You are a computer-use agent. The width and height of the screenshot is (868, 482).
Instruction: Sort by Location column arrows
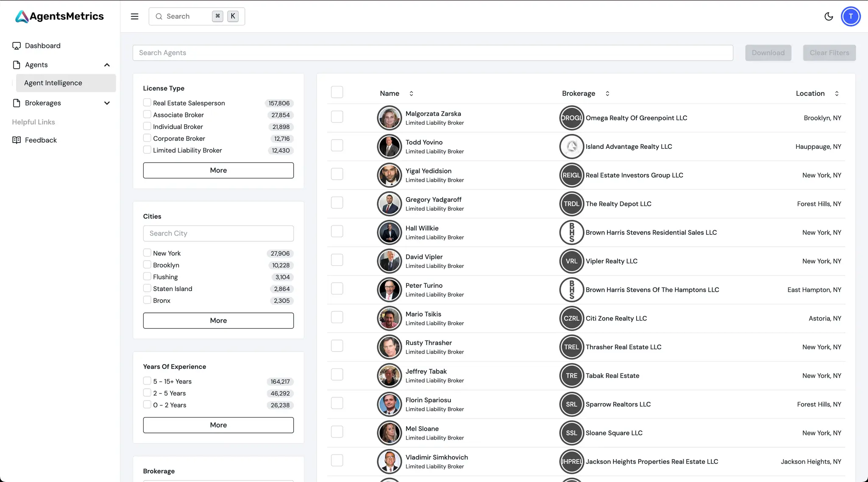(837, 94)
